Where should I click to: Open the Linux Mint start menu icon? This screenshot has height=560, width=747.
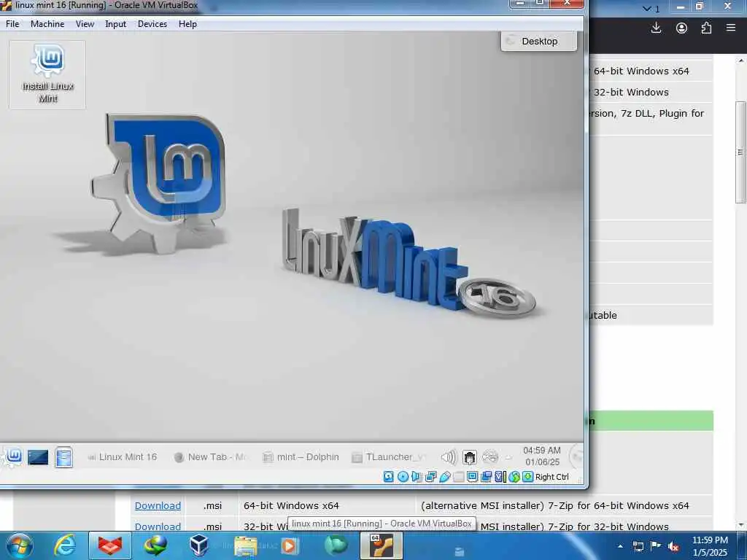(x=13, y=456)
